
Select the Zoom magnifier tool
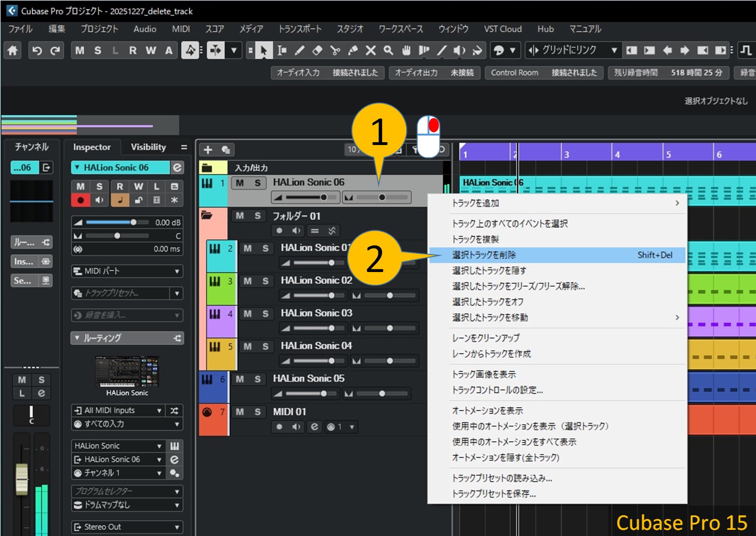point(388,50)
